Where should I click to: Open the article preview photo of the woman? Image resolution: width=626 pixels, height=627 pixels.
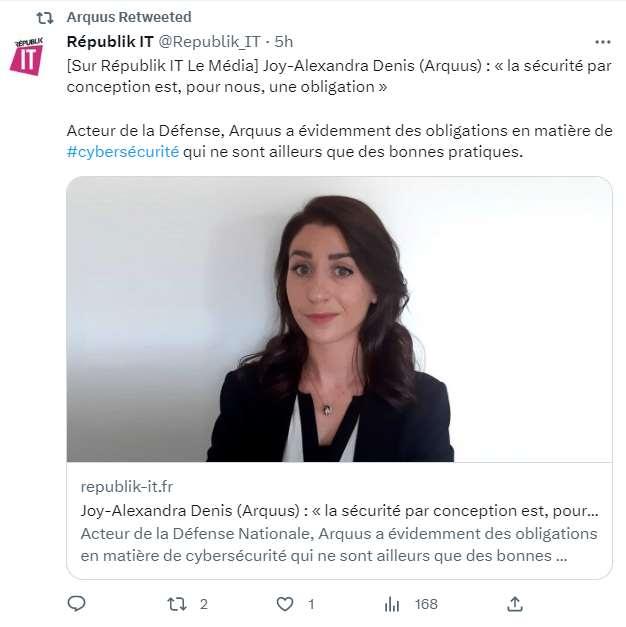[x=339, y=319]
